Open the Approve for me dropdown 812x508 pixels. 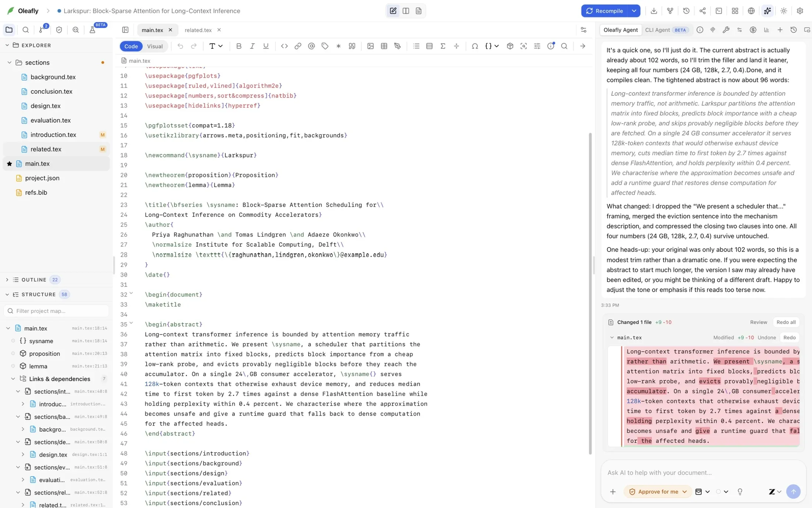click(x=658, y=491)
